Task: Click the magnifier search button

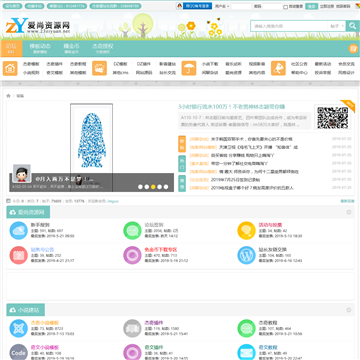Action: click(x=352, y=26)
